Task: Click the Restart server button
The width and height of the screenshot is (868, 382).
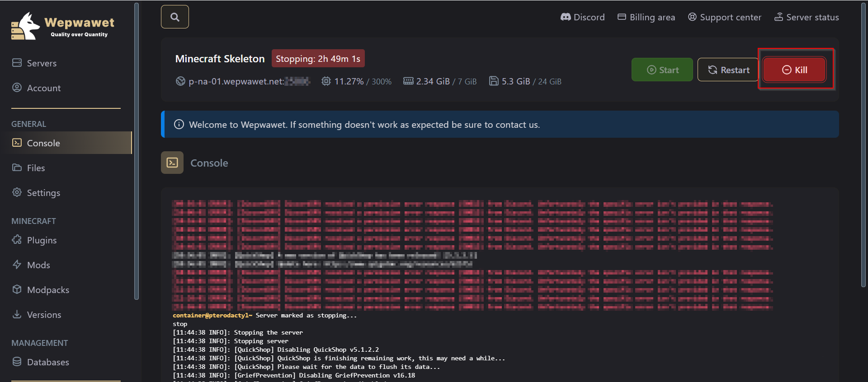Action: (x=728, y=70)
